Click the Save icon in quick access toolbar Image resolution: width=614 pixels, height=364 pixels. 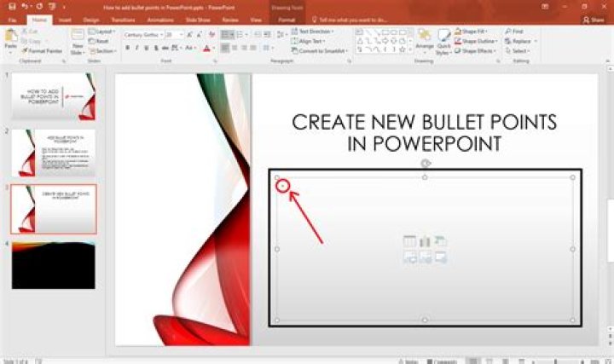tap(12, 6)
